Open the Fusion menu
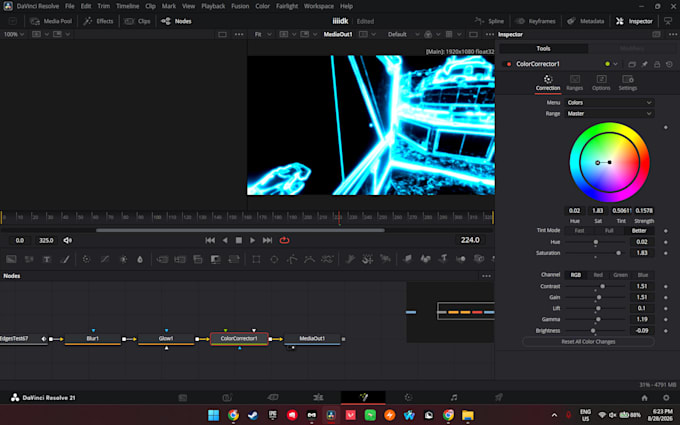Image resolution: width=680 pixels, height=425 pixels. 240,6
